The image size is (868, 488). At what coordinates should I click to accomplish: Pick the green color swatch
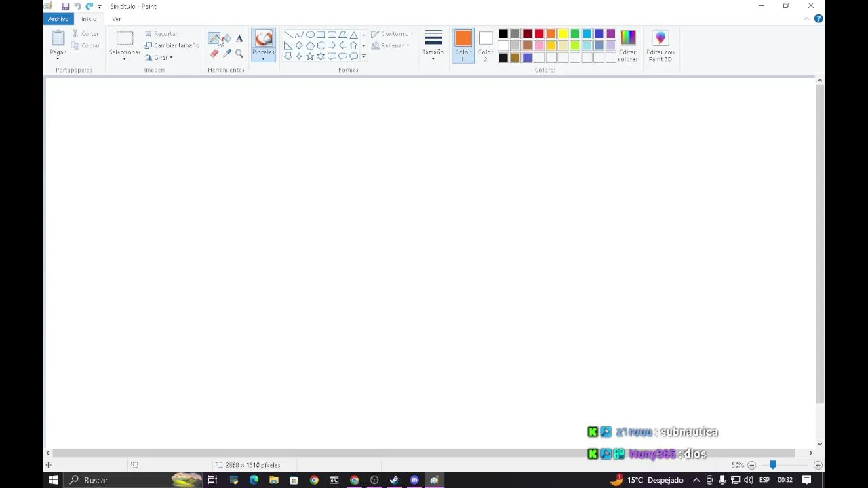coord(575,34)
